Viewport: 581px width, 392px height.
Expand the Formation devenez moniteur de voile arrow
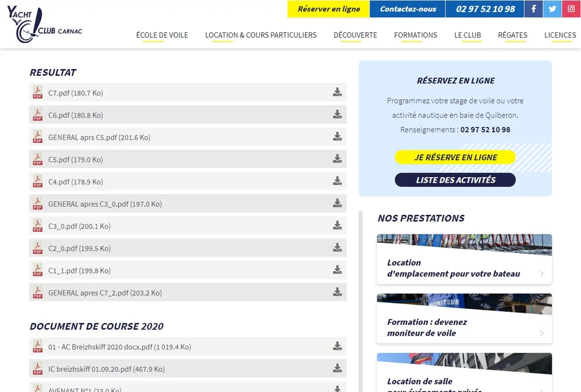coord(541,333)
